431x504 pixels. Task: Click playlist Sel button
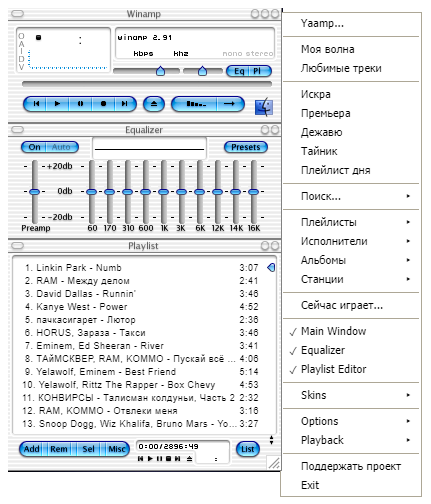click(x=88, y=449)
